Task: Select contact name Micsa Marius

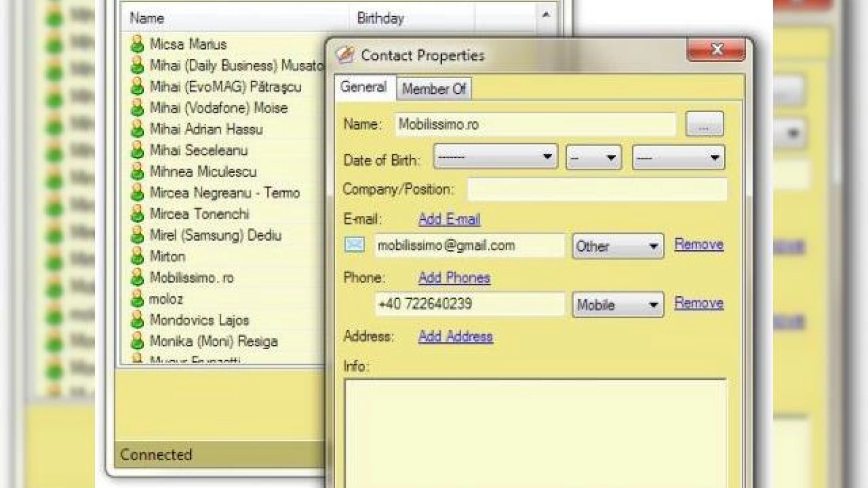Action: (x=188, y=44)
